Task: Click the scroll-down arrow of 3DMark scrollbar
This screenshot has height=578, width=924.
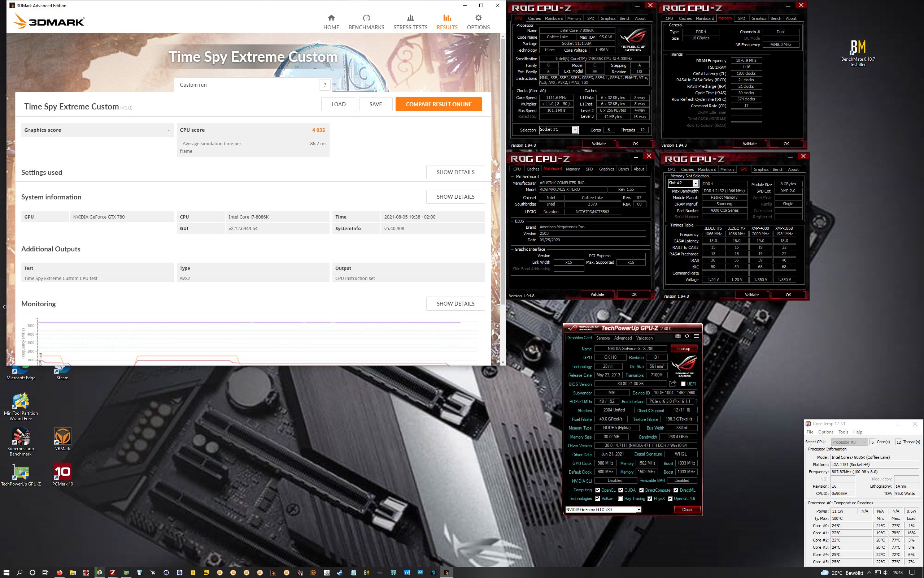Action: coord(502,362)
